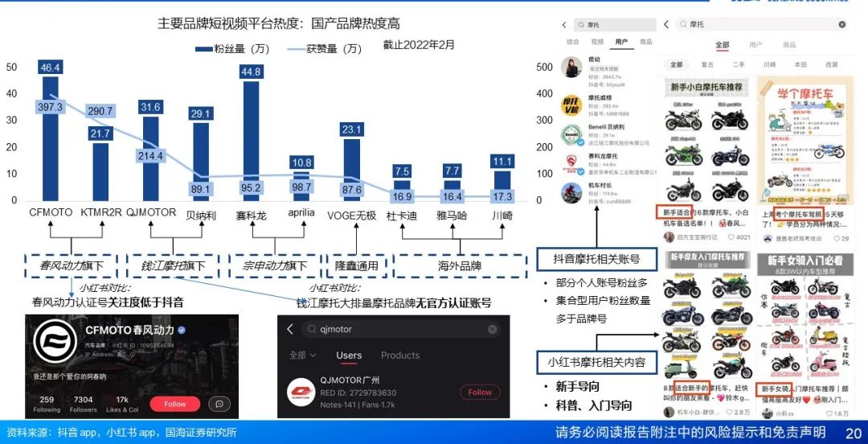Tap back arrow in qjmotor search screen

[x=290, y=329]
